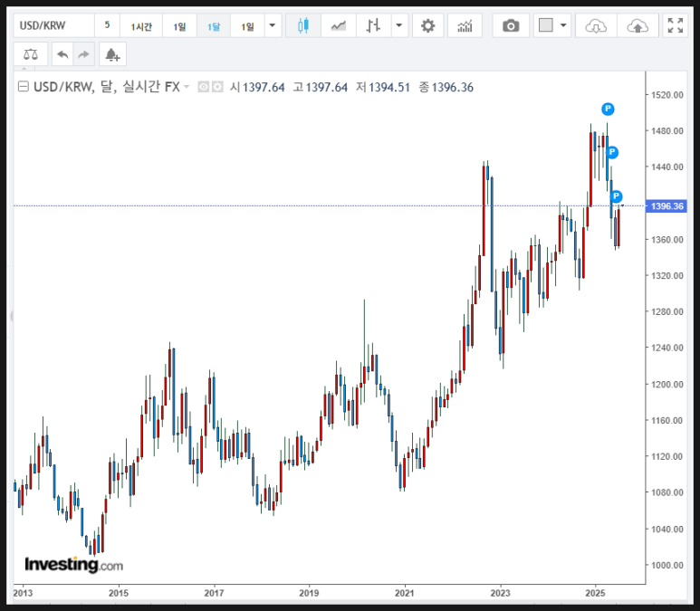700x611 pixels.
Task: Open the gear icon in the chart legend
Action: tap(217, 87)
